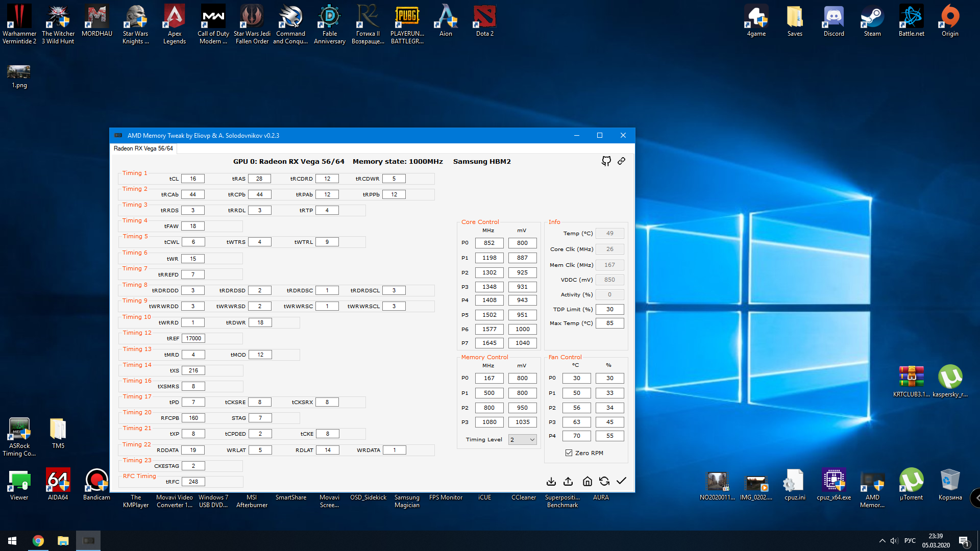This screenshot has height=551, width=980.
Task: Apply settings with the checkmark icon
Action: (x=621, y=481)
